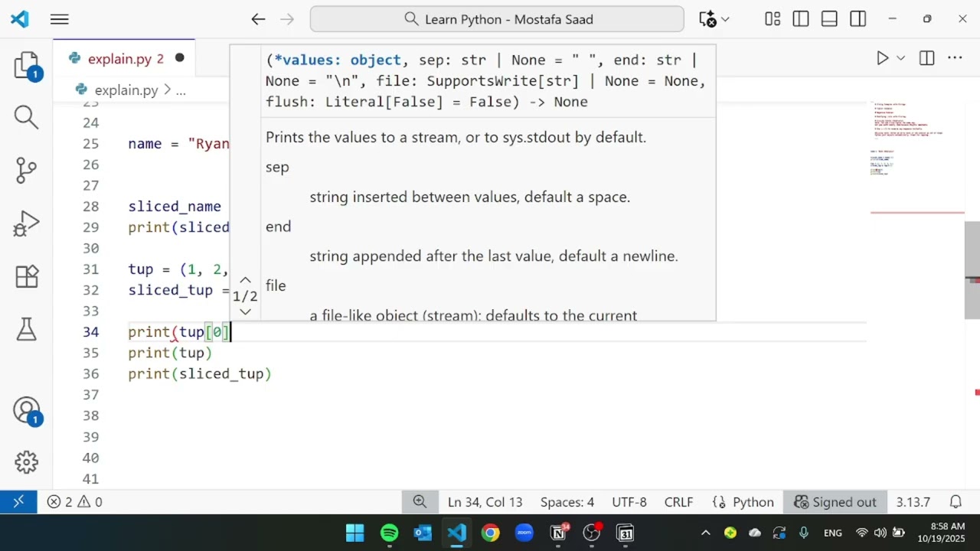
Task: Open the Extensions view
Action: [26, 276]
